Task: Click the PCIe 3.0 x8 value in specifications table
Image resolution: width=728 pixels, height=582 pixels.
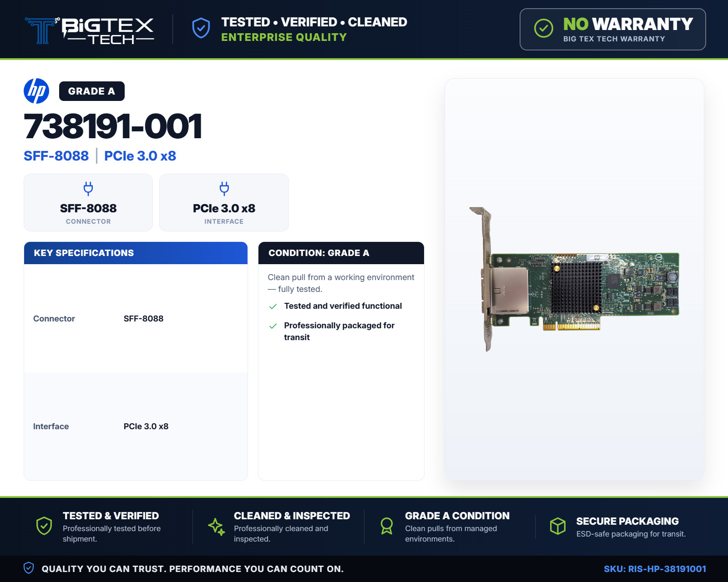Action: [x=146, y=426]
